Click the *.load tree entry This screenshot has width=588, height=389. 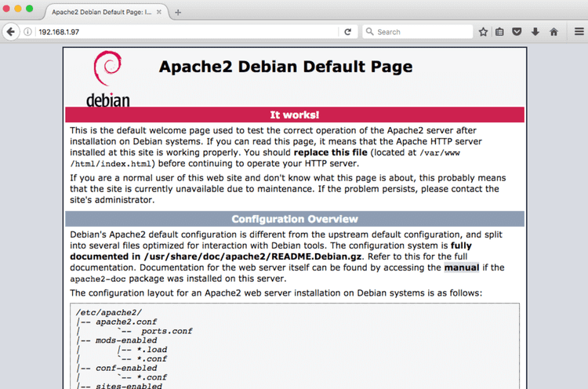click(152, 350)
